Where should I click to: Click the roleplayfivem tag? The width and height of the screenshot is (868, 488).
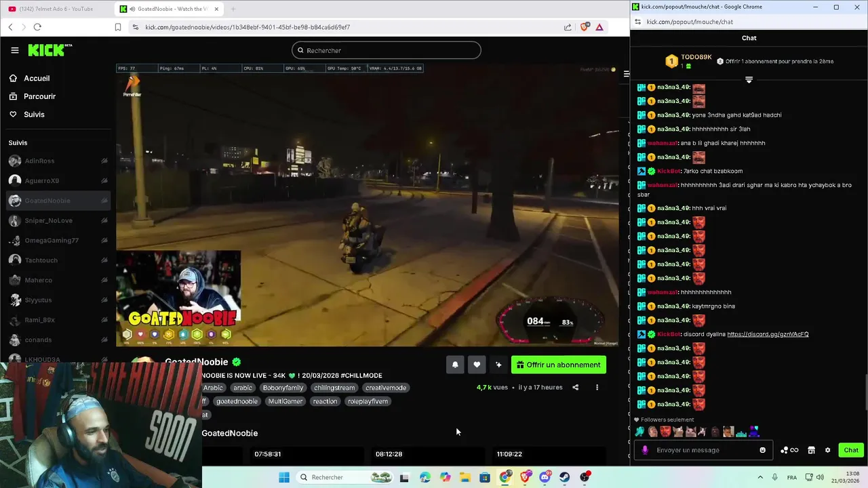click(x=368, y=401)
